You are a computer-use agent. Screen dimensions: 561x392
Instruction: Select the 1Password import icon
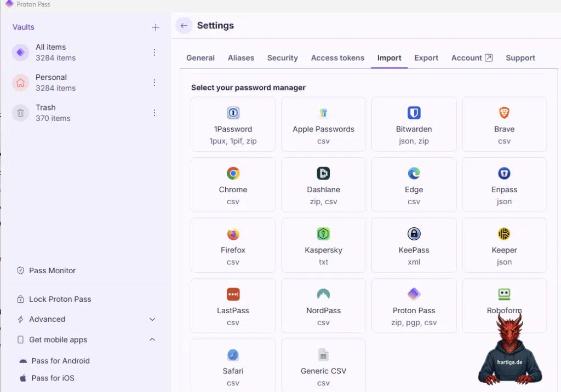(233, 113)
